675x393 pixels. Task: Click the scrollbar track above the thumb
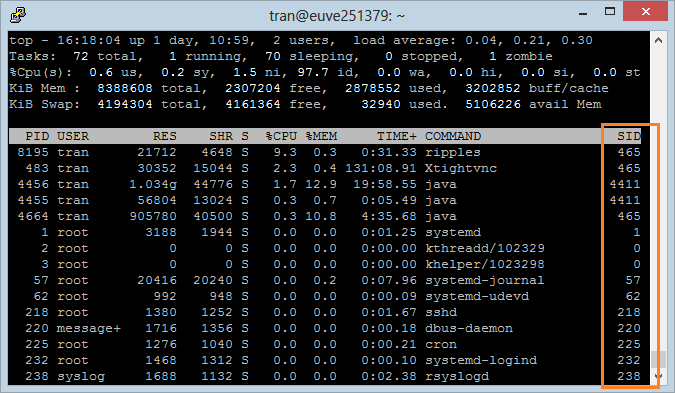[x=658, y=198]
